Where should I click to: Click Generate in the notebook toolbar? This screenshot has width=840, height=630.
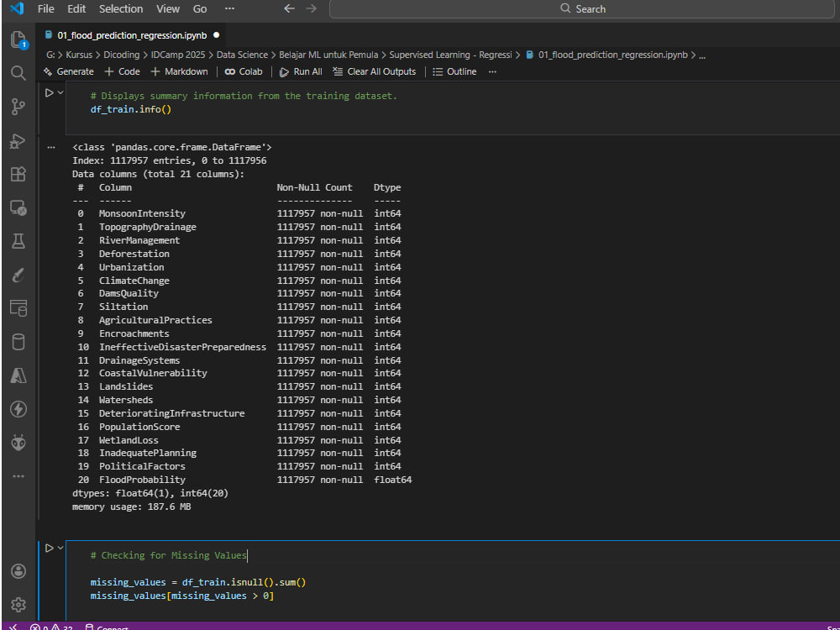(68, 71)
